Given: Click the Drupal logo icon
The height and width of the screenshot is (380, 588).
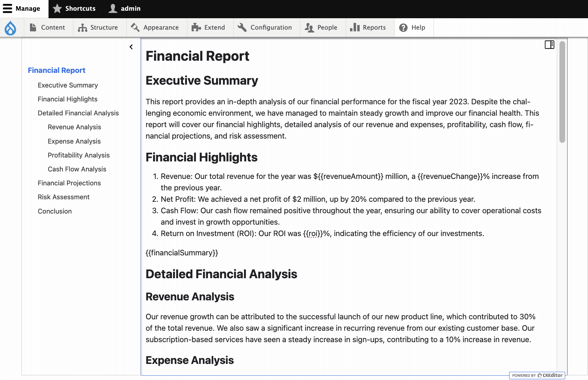Looking at the screenshot, I should tap(10, 27).
